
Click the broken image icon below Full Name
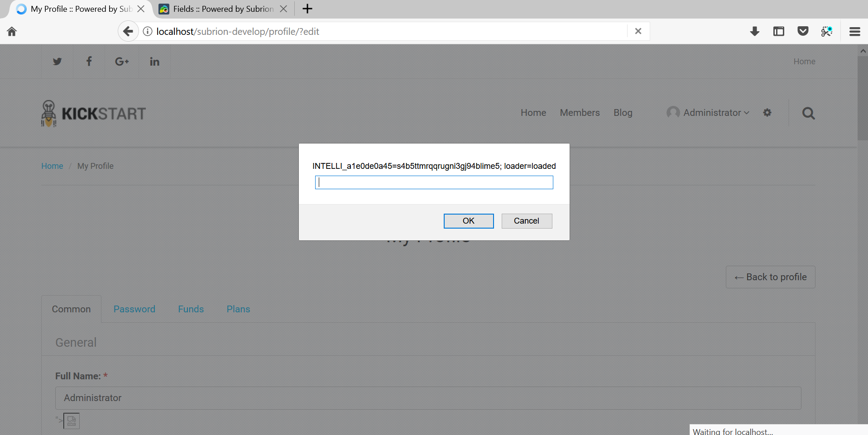[71, 421]
